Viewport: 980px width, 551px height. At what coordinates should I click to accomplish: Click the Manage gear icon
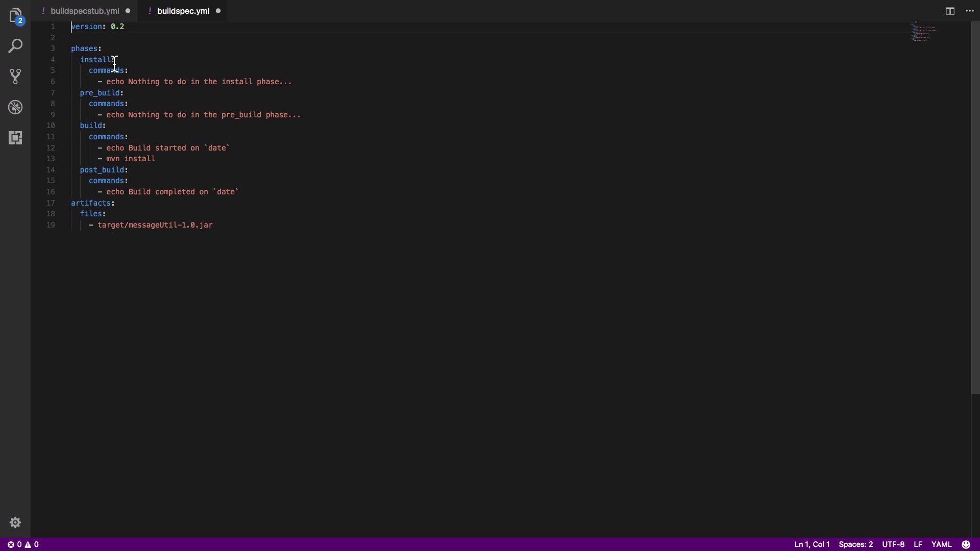(x=15, y=522)
